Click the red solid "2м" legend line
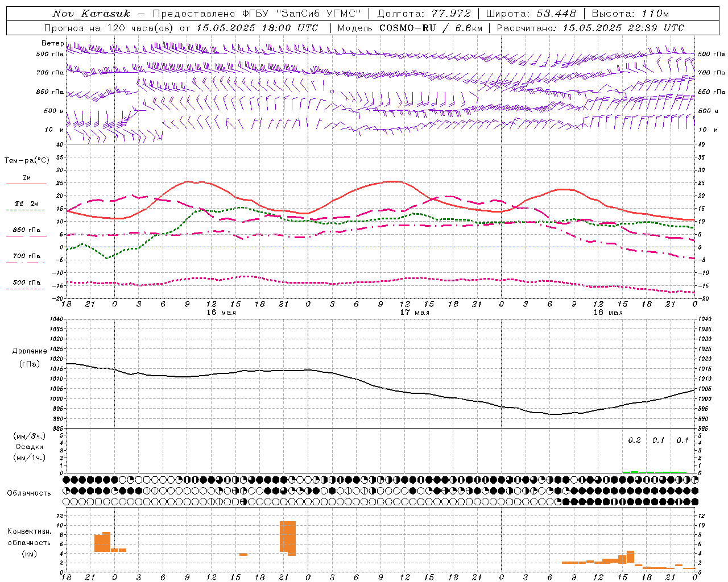This screenshot has width=728, height=582. [x=26, y=184]
